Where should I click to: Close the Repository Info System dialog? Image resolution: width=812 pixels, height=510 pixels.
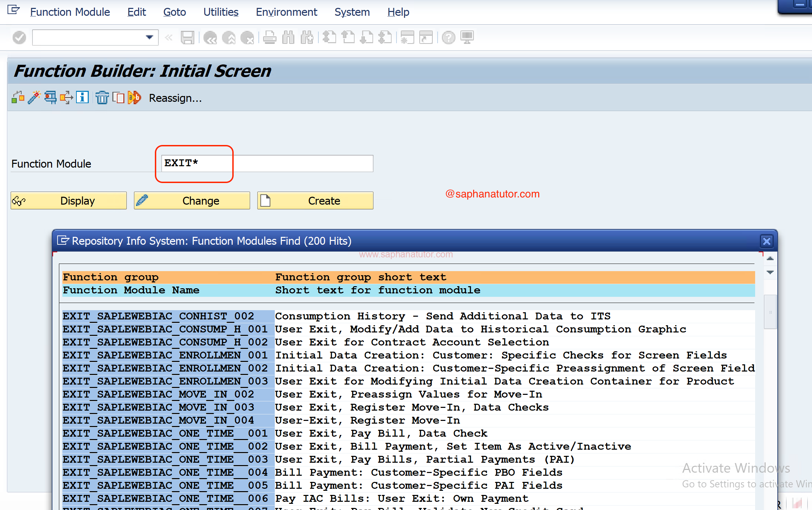pos(767,241)
